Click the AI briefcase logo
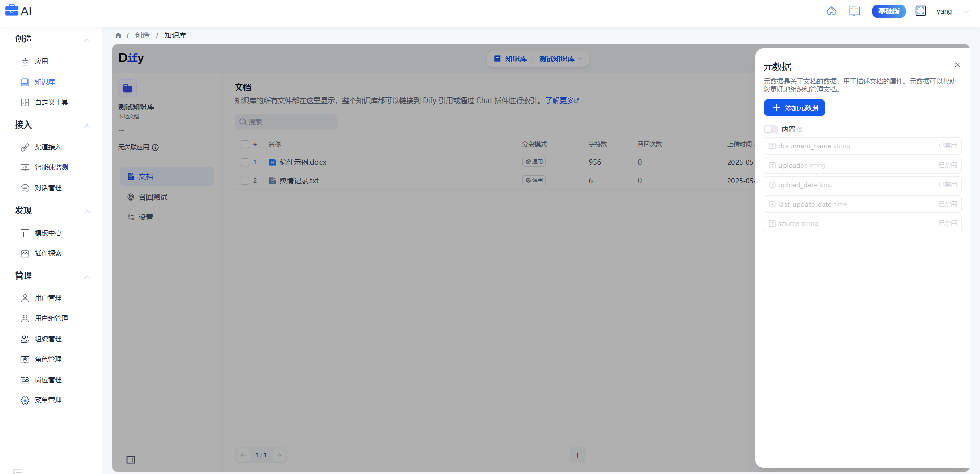 (x=12, y=10)
